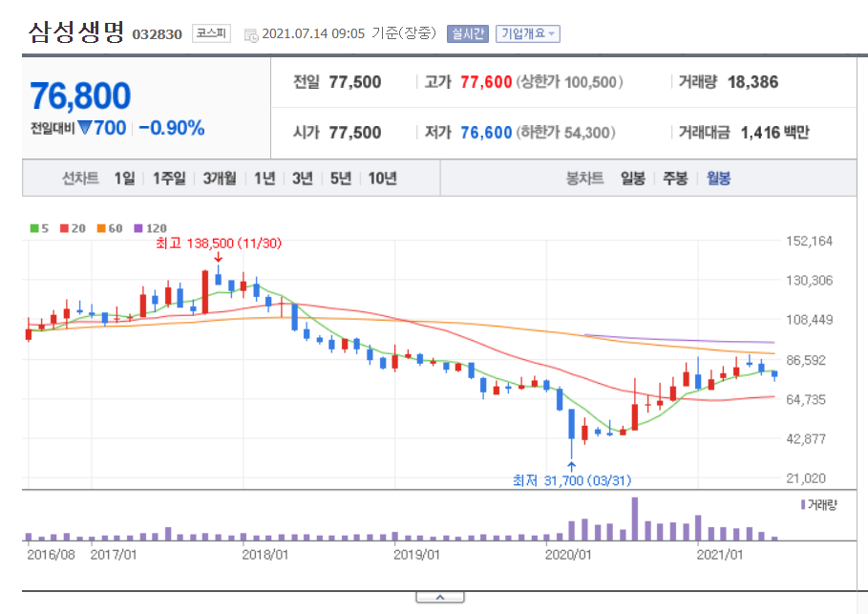Click the tallest volume bar in 2020
Viewport: 868px width, 614px height.
click(634, 519)
